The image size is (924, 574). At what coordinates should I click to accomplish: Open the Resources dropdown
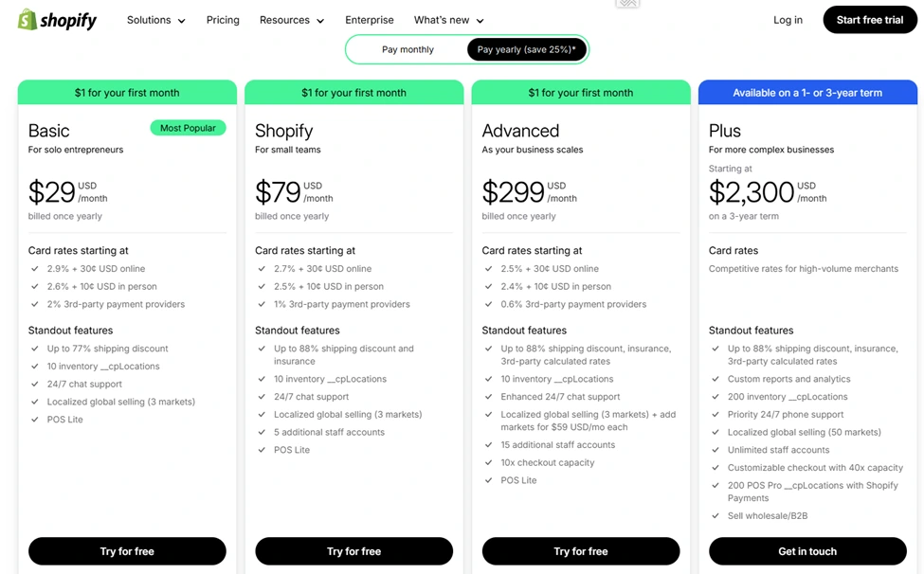(291, 20)
